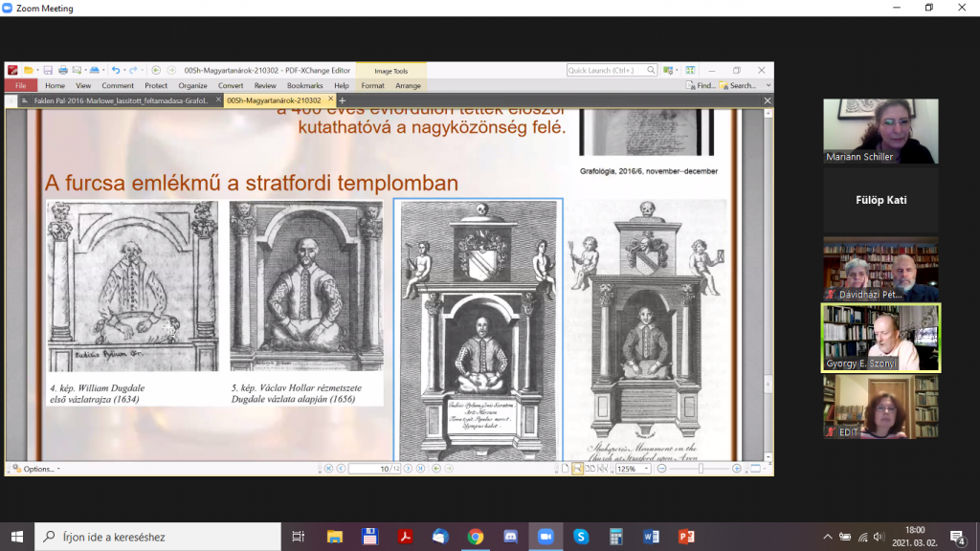Image resolution: width=980 pixels, height=551 pixels.
Task: Select Mariann Schiller's video tile
Action: pyautogui.click(x=880, y=131)
